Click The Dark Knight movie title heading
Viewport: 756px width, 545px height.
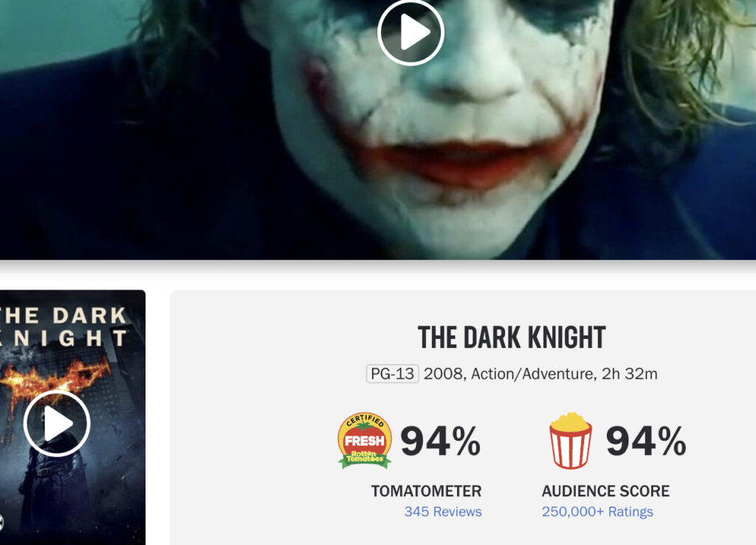[x=512, y=337]
